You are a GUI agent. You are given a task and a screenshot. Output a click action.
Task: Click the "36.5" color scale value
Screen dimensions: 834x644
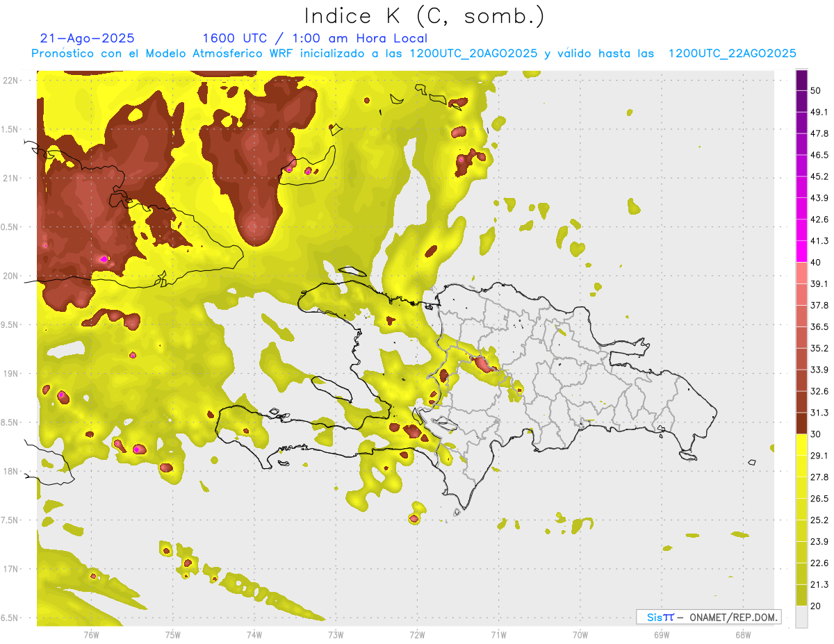pos(819,327)
